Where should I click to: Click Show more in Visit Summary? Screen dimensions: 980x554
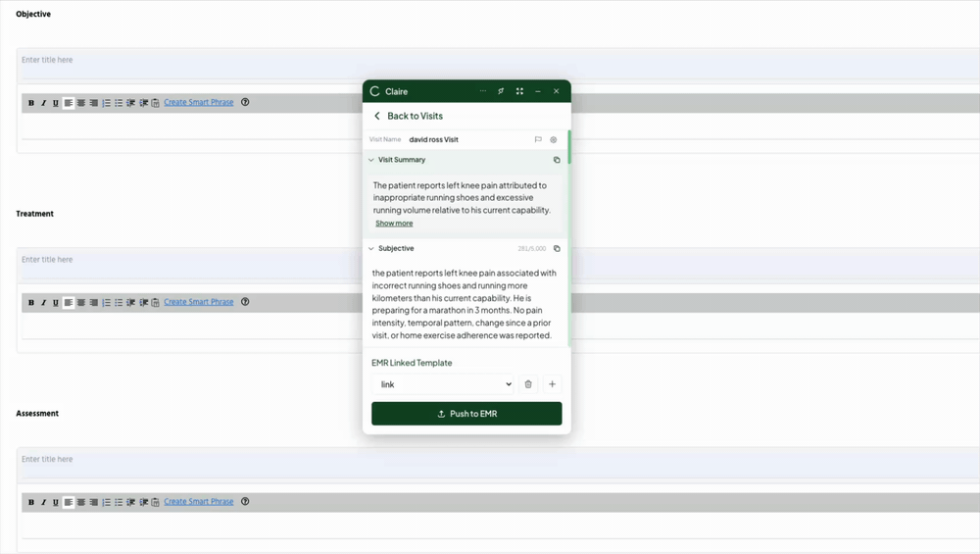click(x=394, y=224)
